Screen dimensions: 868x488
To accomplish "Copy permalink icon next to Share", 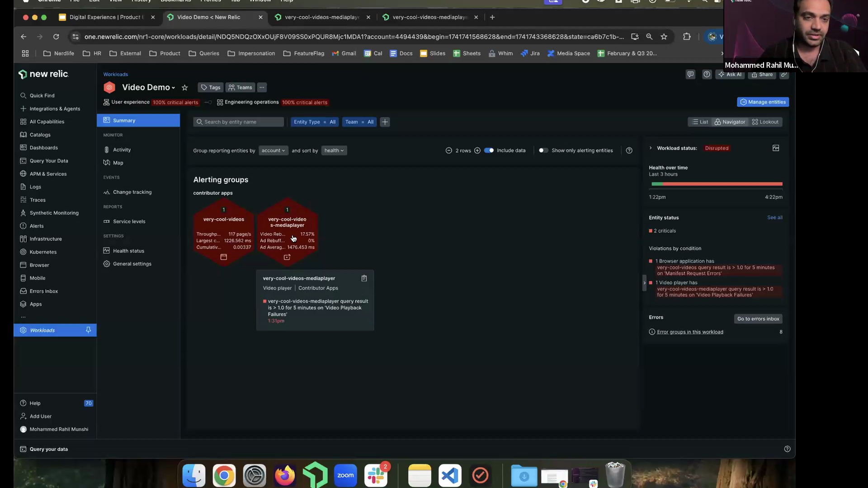I will pos(784,75).
